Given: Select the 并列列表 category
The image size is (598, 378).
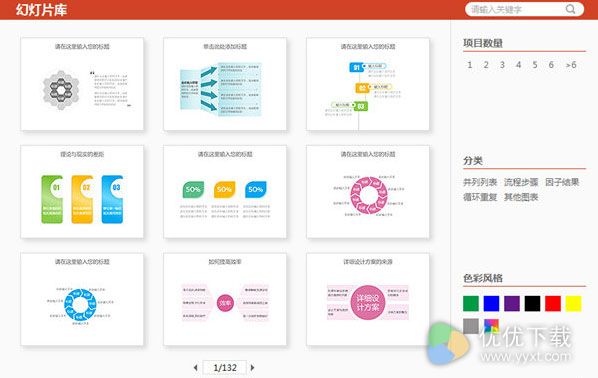Looking at the screenshot, I should (x=480, y=182).
